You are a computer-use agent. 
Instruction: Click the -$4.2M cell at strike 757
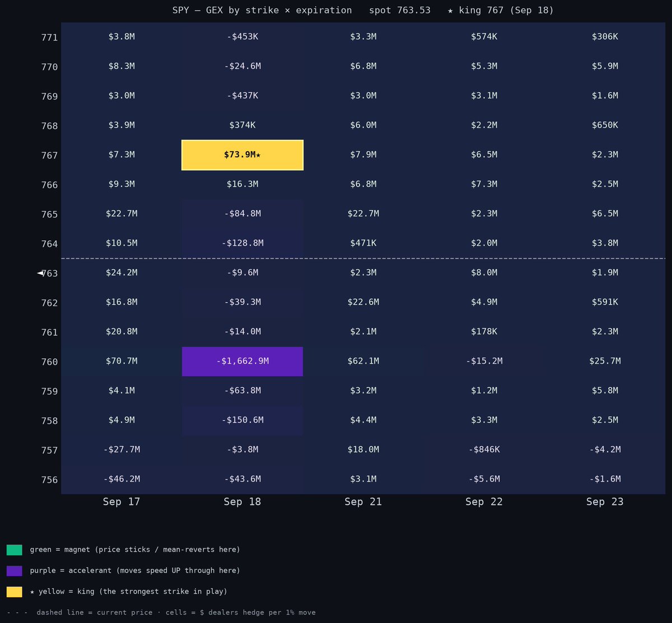[605, 450]
